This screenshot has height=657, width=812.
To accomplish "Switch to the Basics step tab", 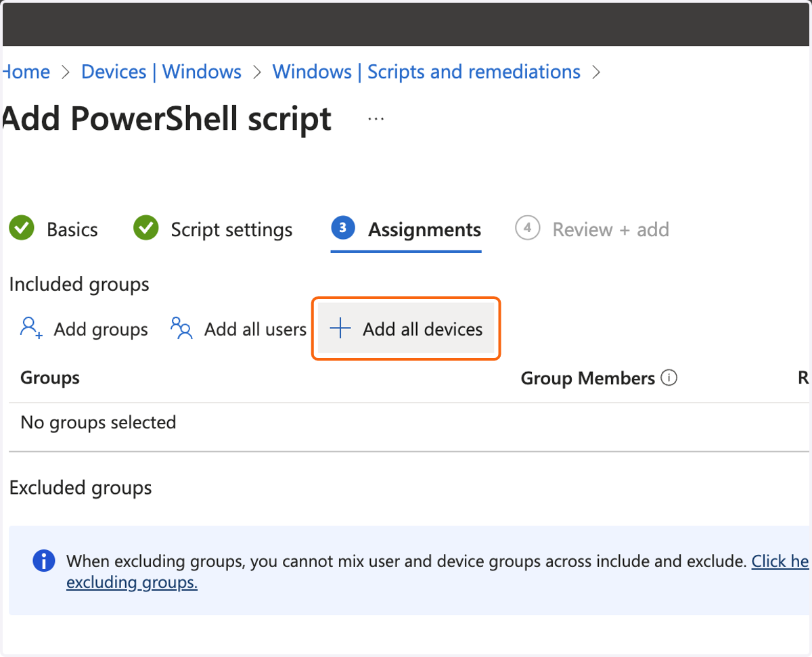I will (x=53, y=229).
